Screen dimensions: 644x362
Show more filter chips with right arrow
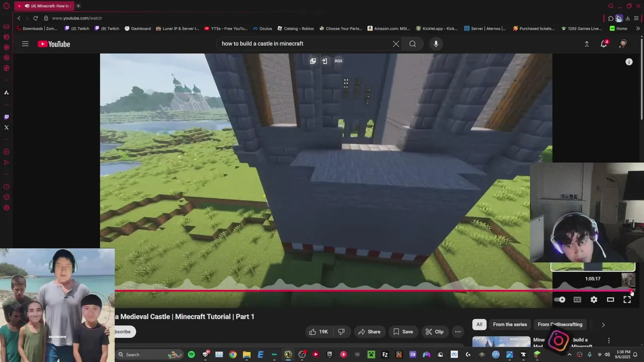point(603,325)
